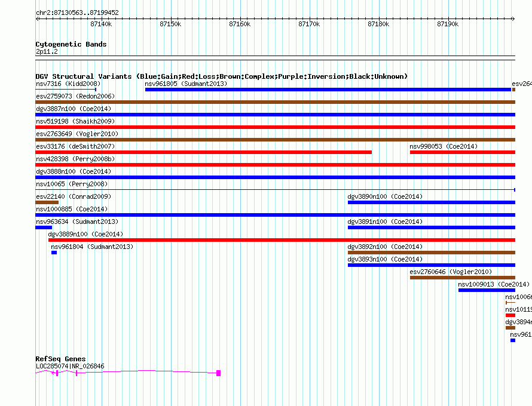Open the nsv963634 (Sudmant2013) variant
Image resolution: width=532 pixels, height=406 pixels.
tap(44, 227)
